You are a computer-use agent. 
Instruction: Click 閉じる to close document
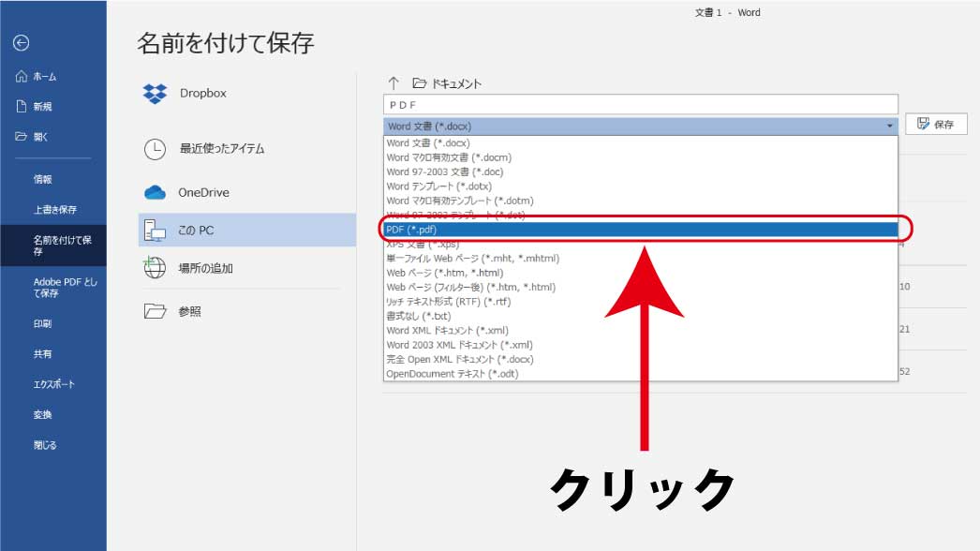coord(44,445)
